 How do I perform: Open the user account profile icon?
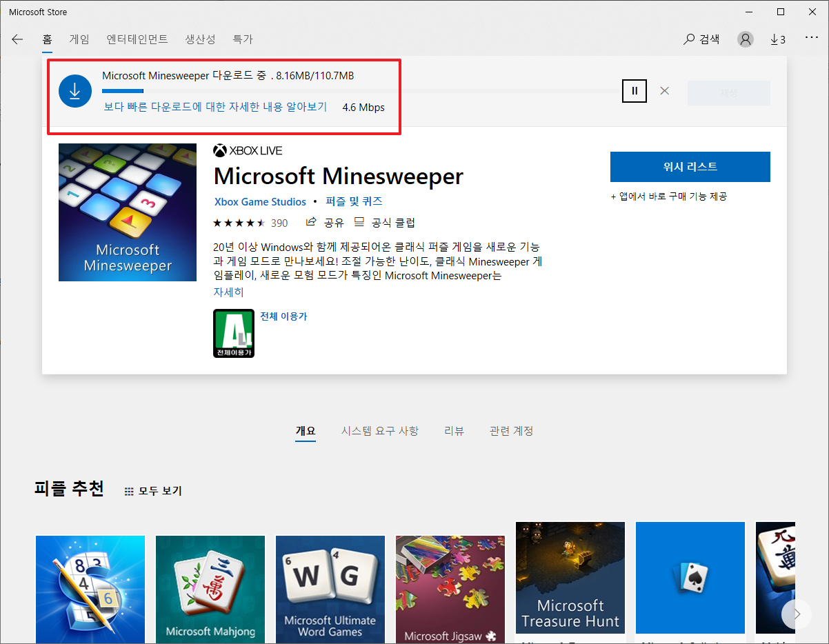pos(746,39)
